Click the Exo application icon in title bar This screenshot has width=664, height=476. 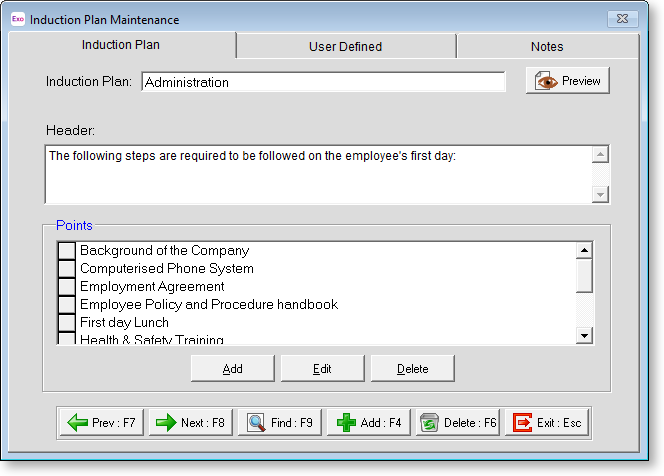(x=17, y=19)
